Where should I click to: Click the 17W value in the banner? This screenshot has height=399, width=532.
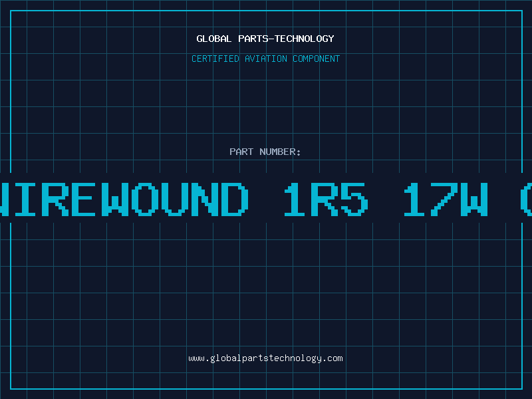446,199
